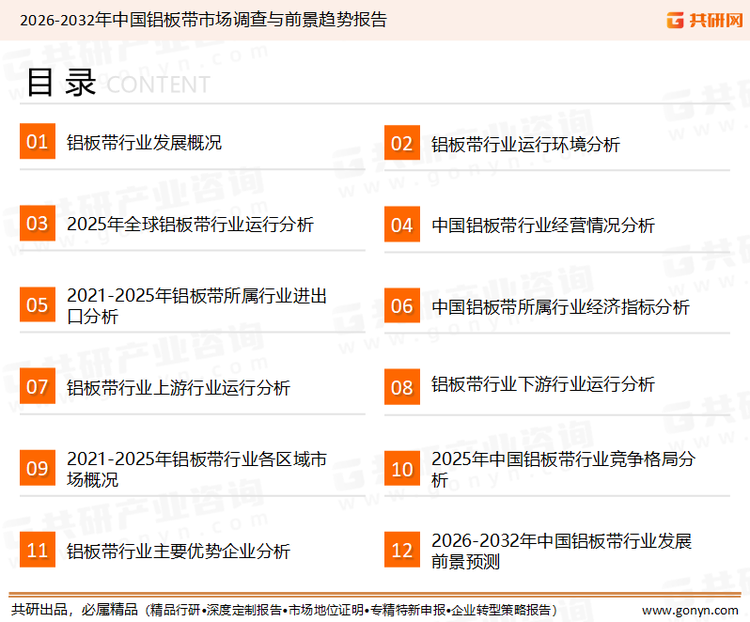The height and width of the screenshot is (622, 750).
Task: Click the orange 11 number box
Action: [37, 549]
